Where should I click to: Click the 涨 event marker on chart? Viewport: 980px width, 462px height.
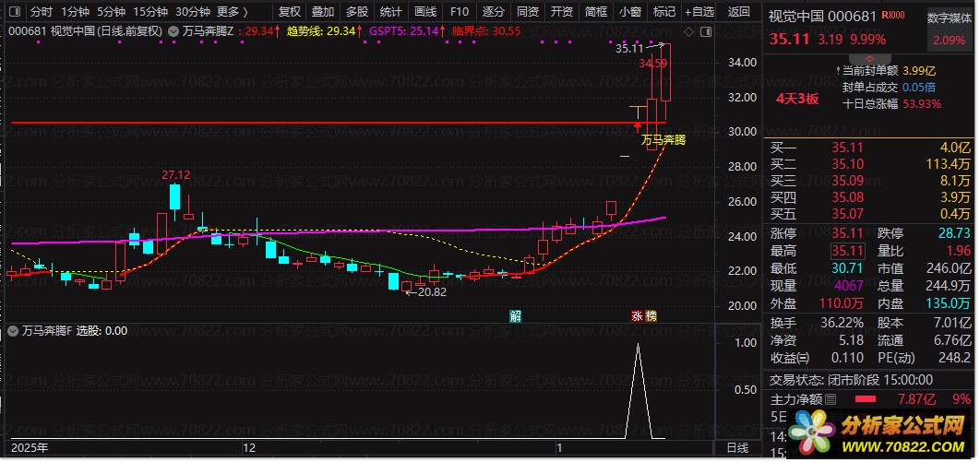pos(637,316)
